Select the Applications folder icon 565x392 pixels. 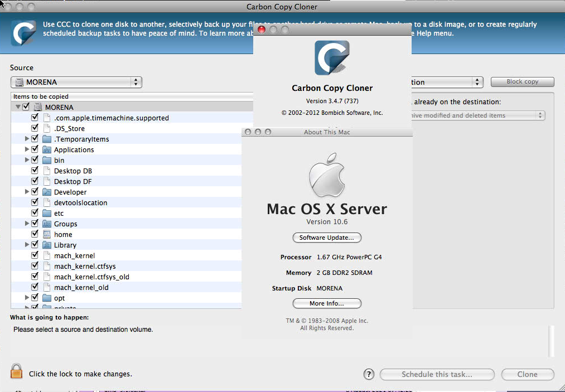(x=47, y=149)
